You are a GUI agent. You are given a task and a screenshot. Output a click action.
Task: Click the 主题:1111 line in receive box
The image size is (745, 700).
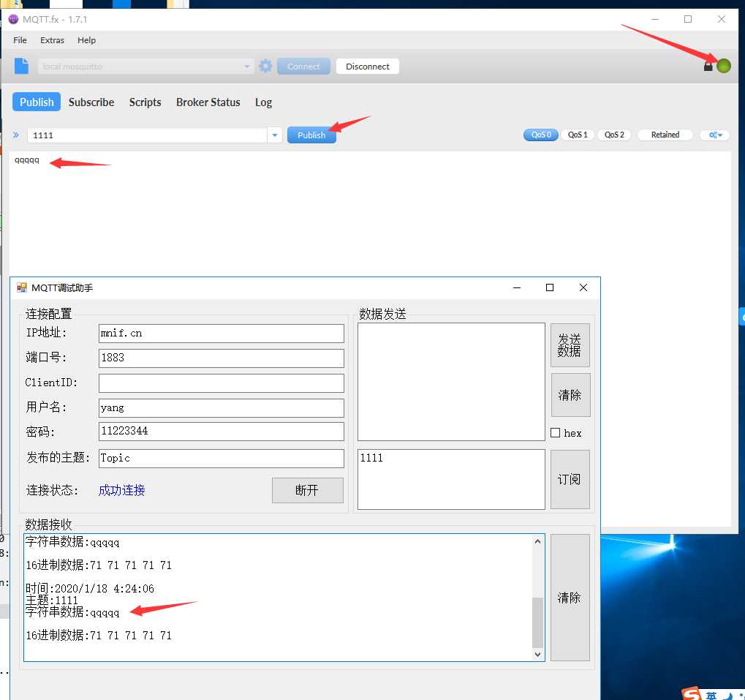[x=51, y=601]
